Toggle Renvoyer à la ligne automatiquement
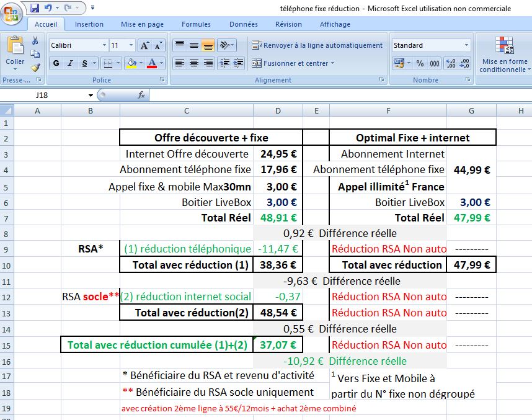The width and height of the screenshot is (532, 420). [x=317, y=45]
